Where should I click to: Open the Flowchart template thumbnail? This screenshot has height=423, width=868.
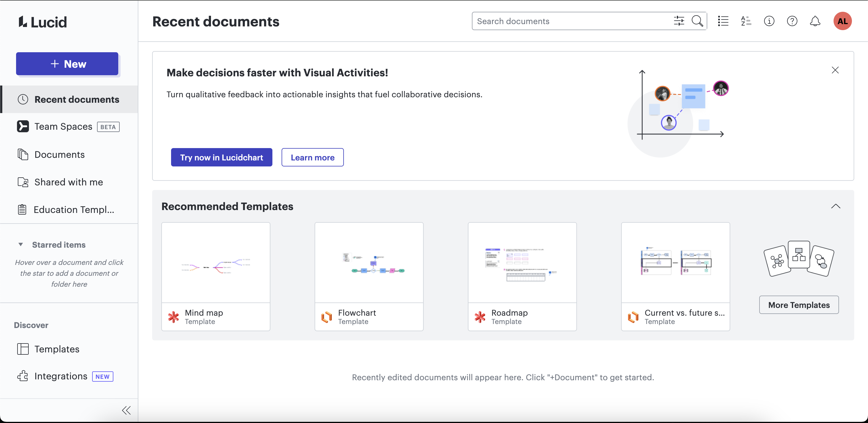pyautogui.click(x=369, y=262)
